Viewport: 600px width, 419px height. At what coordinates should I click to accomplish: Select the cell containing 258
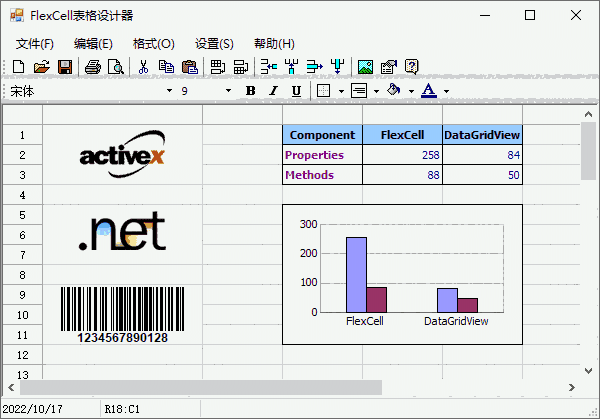(x=403, y=155)
